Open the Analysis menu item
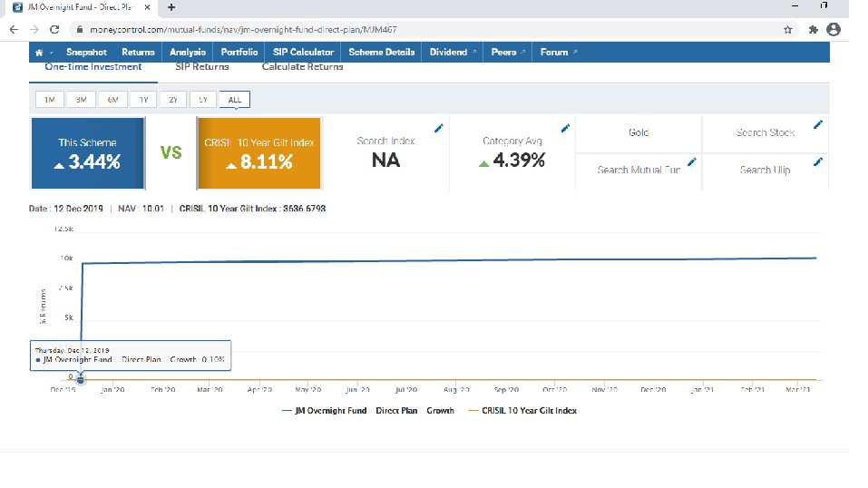The height and width of the screenshot is (488, 868). pos(188,52)
